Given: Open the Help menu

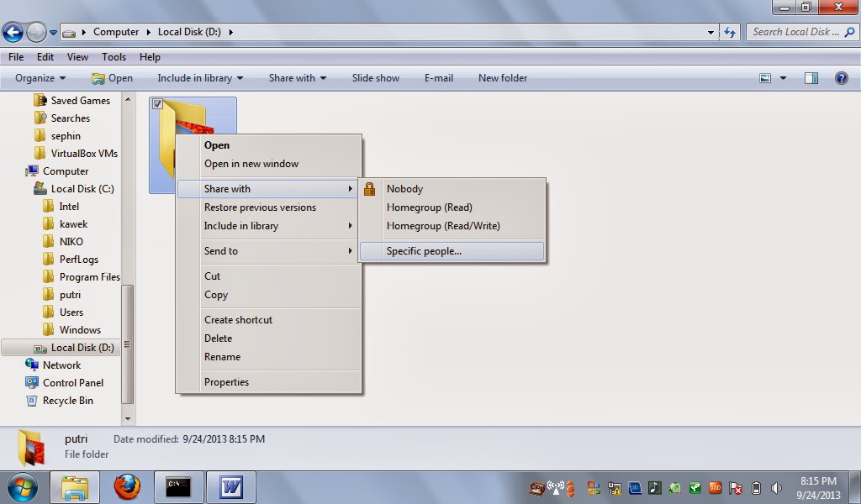Looking at the screenshot, I should pyautogui.click(x=150, y=56).
